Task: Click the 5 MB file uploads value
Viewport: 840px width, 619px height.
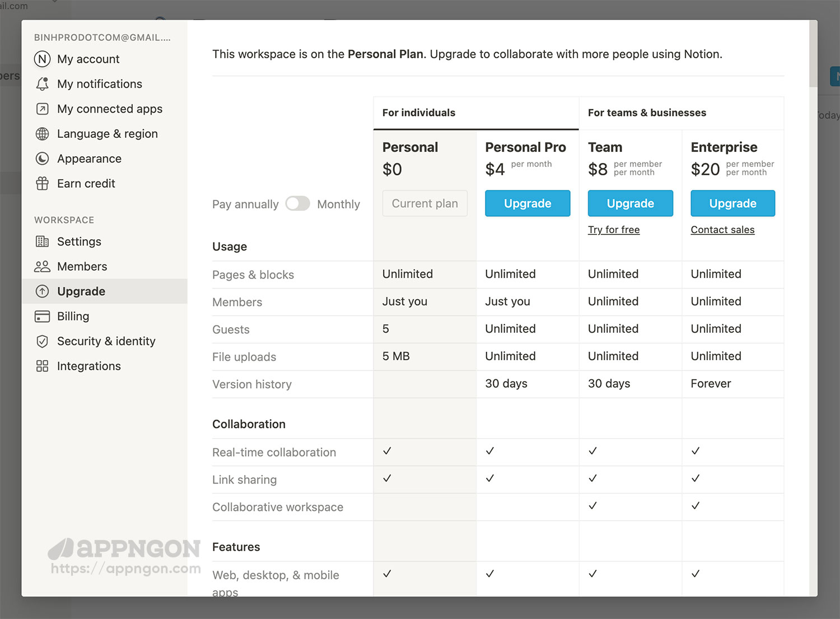Action: [x=396, y=356]
